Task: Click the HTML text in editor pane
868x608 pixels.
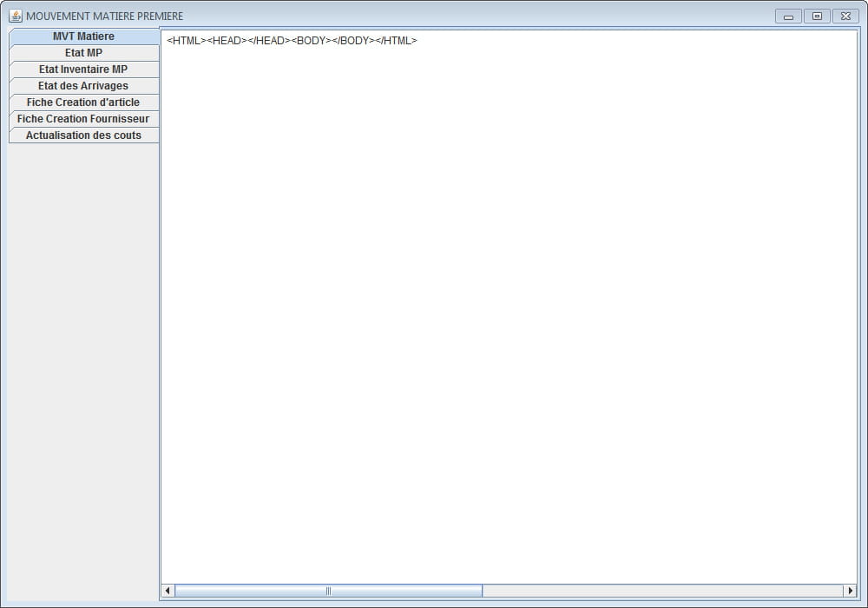Action: (x=292, y=41)
